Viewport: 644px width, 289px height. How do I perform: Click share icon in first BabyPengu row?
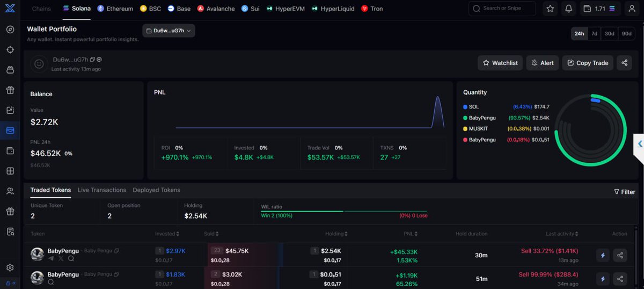pyautogui.click(x=620, y=255)
